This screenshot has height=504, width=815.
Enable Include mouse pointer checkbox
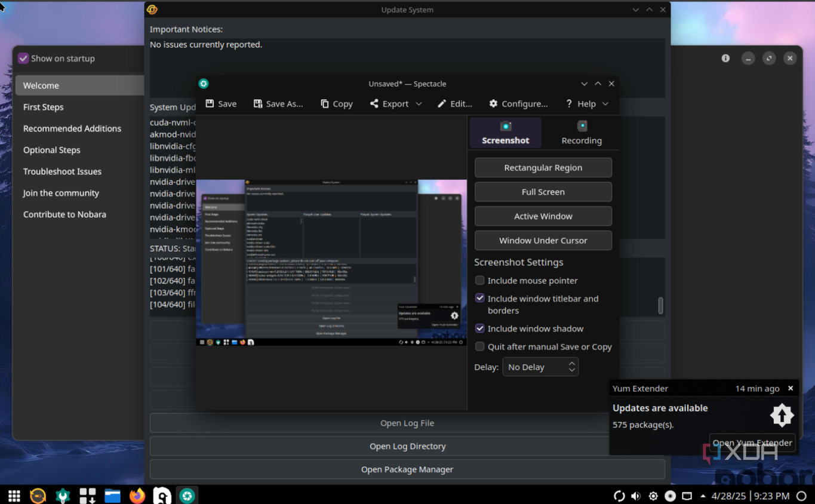point(479,281)
